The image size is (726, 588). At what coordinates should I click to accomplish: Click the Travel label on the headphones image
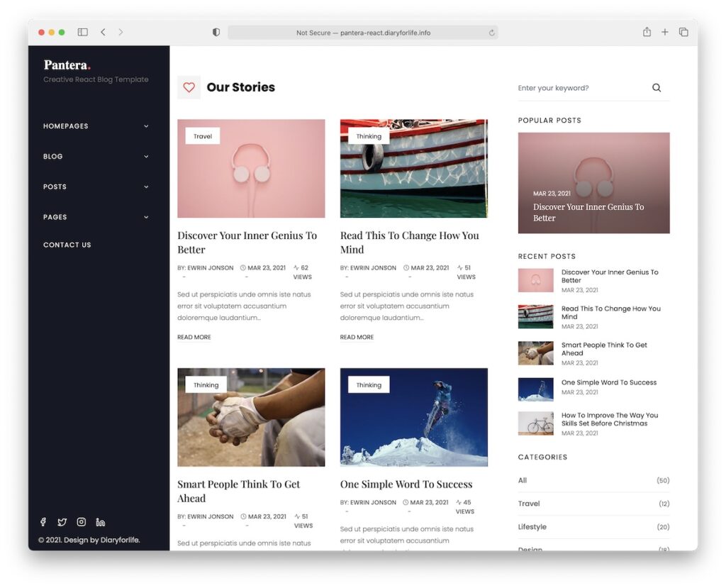point(201,135)
